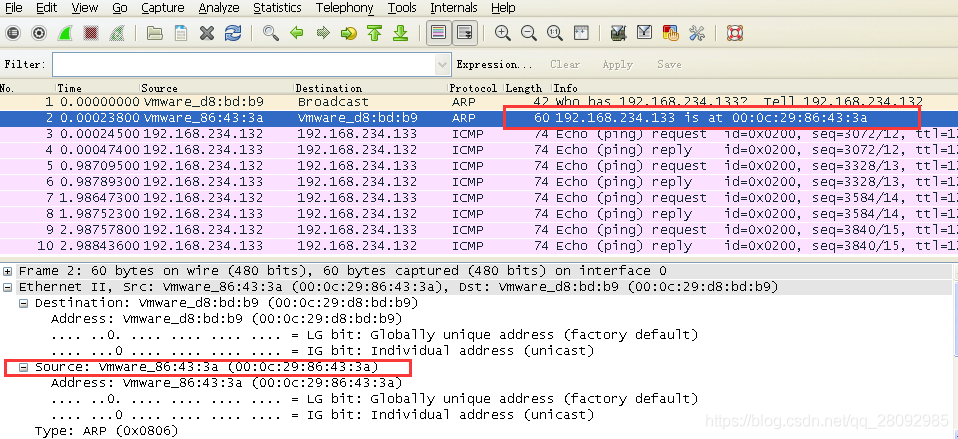The width and height of the screenshot is (958, 439).
Task: Open coloring rules editor icon
Action: [671, 33]
